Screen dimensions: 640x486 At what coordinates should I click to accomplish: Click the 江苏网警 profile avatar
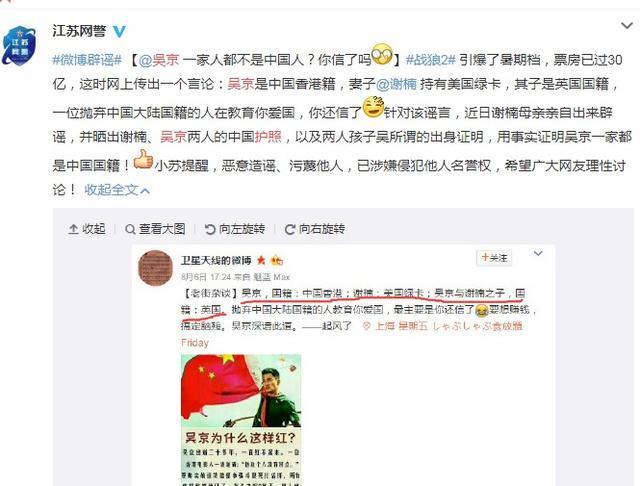coord(19,45)
